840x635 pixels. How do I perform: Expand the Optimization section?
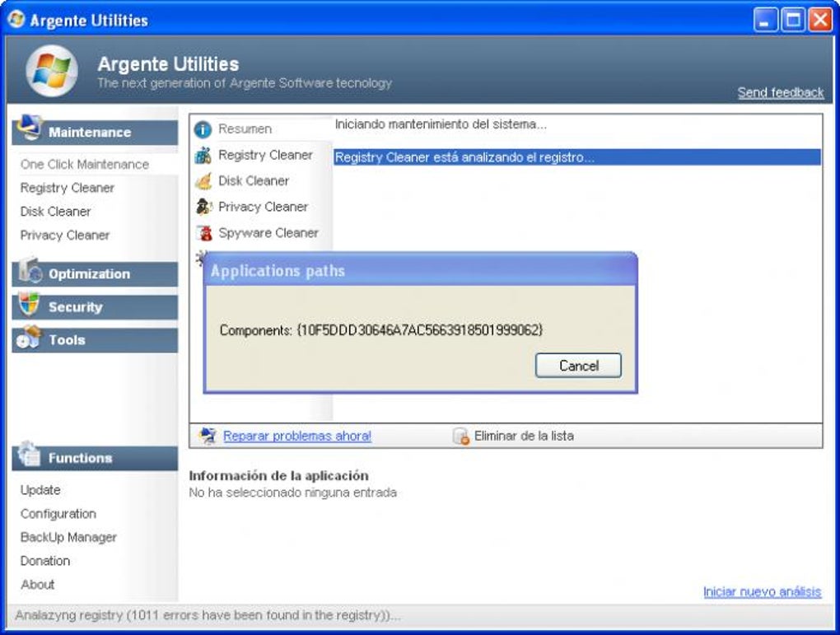point(95,273)
